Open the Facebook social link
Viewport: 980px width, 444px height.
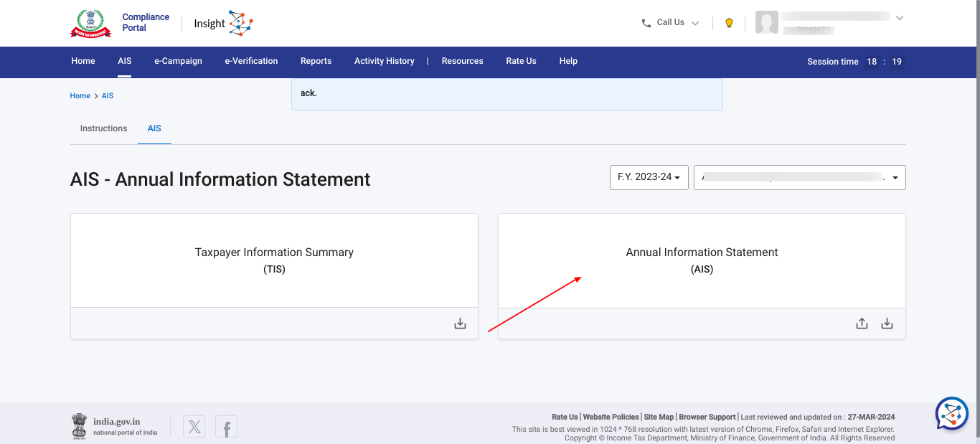click(x=226, y=428)
